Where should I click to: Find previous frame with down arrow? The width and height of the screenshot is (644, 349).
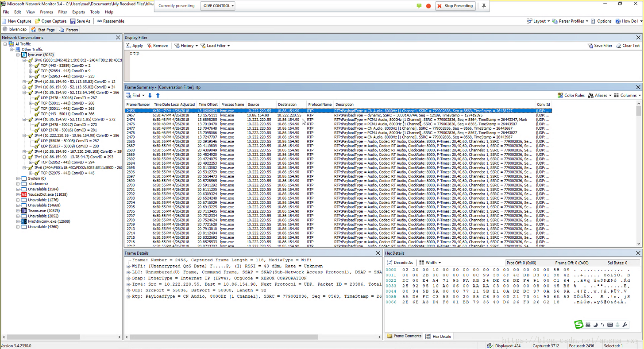150,95
